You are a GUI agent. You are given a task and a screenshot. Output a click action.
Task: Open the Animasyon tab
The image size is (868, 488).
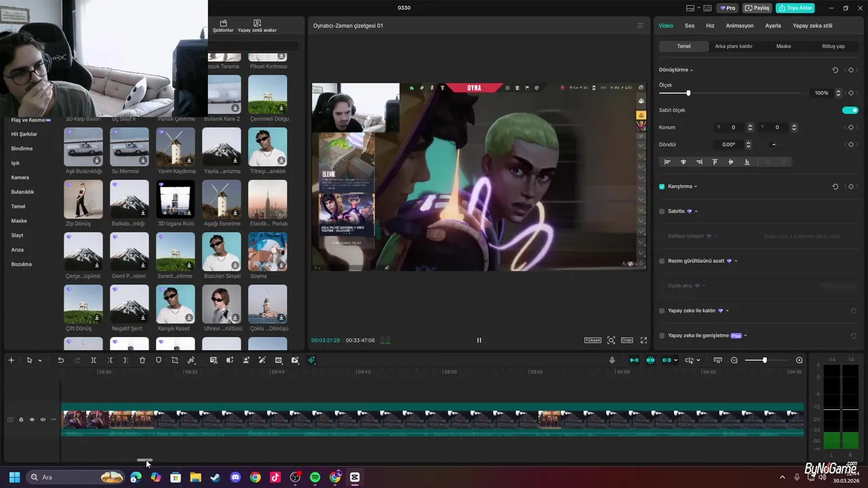739,26
